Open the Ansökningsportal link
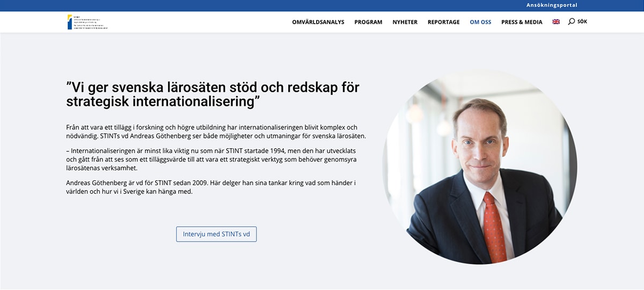The height and width of the screenshot is (290, 644). [552, 5]
